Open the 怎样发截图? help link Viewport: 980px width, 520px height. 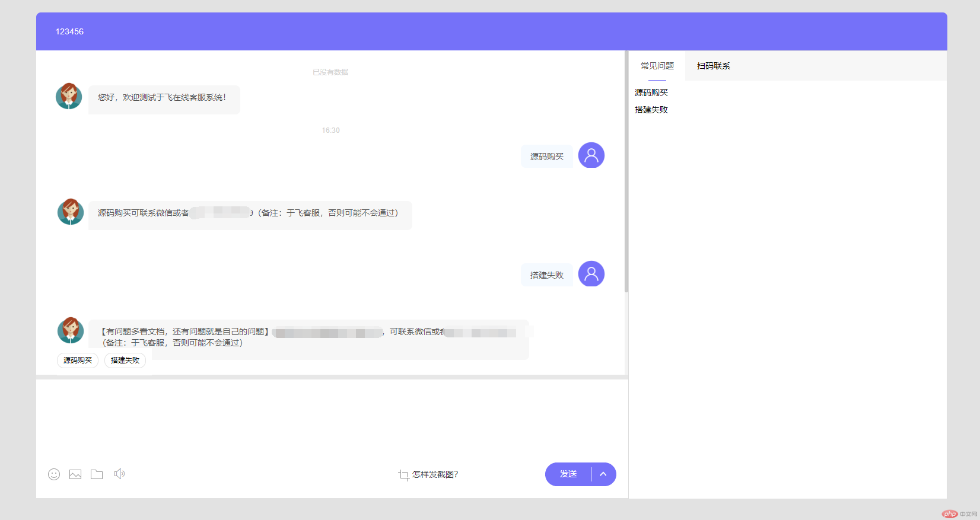pos(435,474)
